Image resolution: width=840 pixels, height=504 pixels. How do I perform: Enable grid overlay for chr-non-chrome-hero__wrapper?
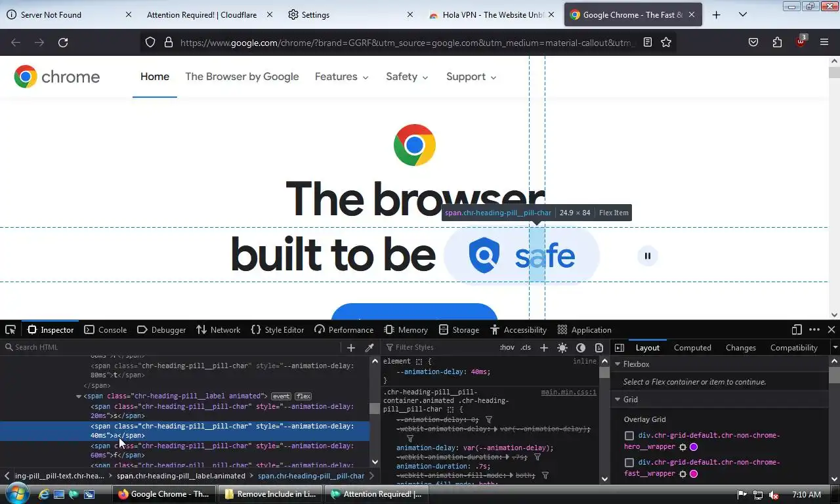point(629,436)
